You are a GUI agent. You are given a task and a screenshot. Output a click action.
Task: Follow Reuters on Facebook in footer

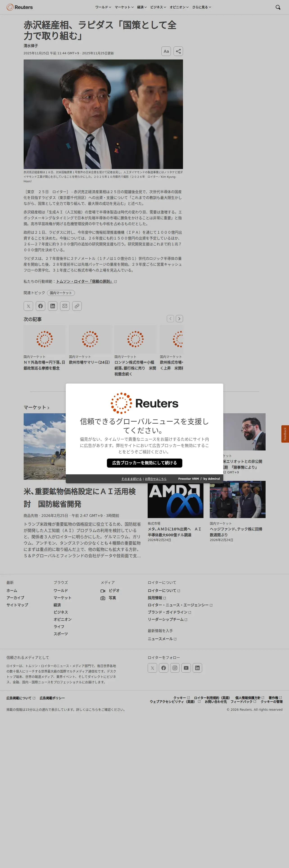pos(163,668)
